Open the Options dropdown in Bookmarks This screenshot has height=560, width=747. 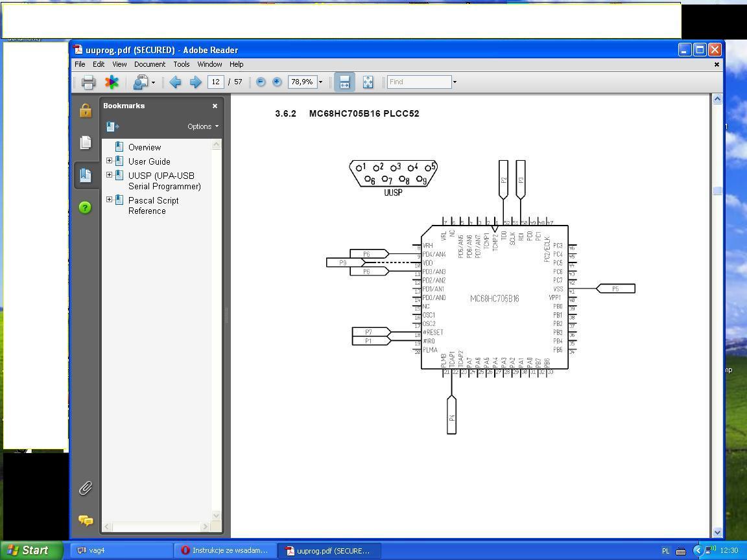(203, 126)
